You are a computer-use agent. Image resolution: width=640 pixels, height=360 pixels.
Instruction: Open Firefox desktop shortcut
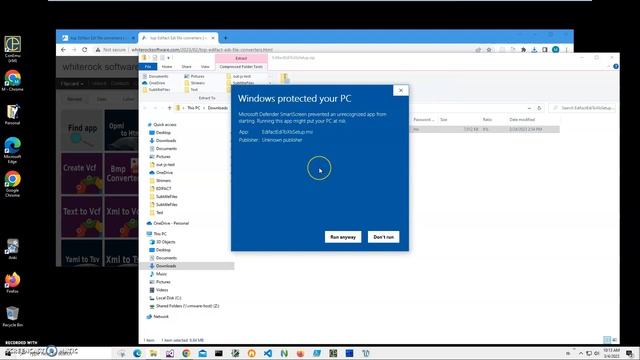(13, 283)
